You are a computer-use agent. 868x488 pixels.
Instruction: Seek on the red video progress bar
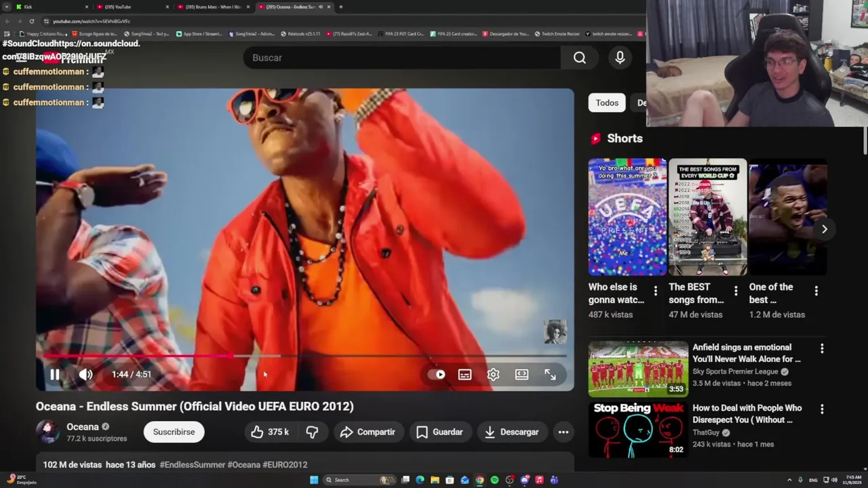[x=305, y=355]
